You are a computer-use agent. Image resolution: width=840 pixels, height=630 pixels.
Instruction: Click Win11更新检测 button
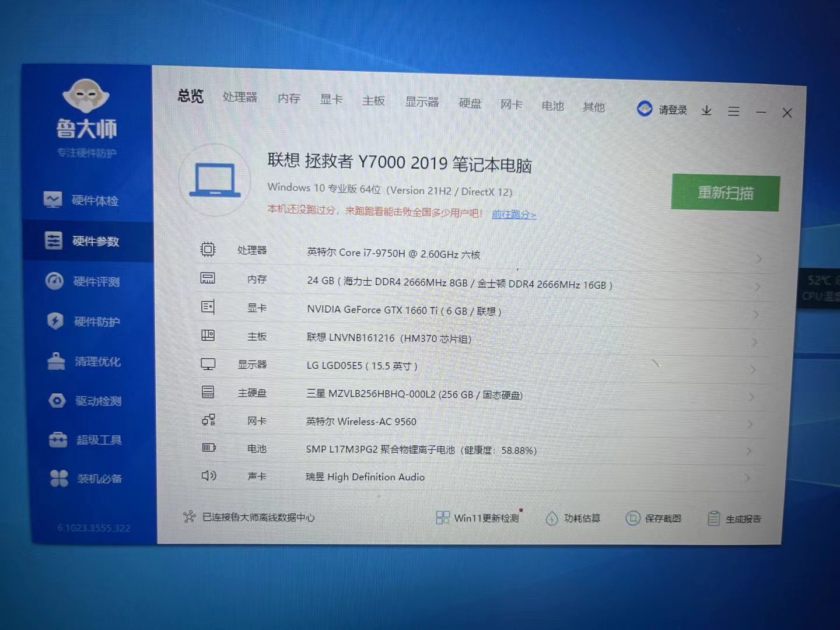coord(478,517)
